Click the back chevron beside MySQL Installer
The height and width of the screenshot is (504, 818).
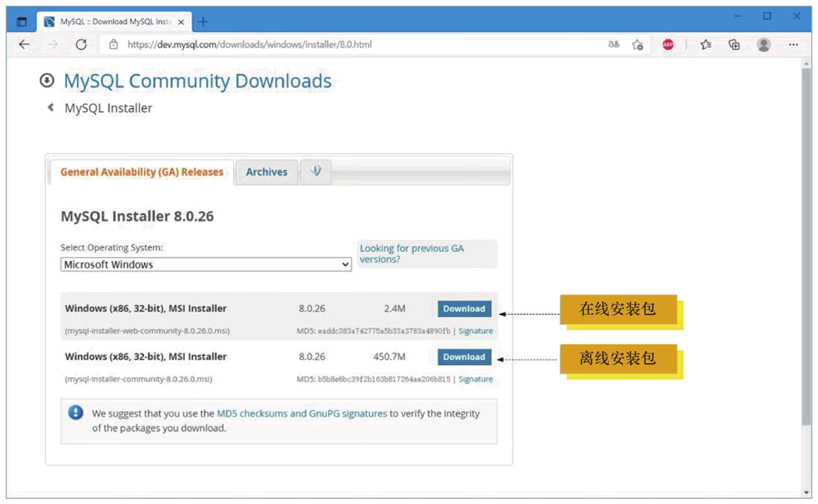pyautogui.click(x=51, y=107)
